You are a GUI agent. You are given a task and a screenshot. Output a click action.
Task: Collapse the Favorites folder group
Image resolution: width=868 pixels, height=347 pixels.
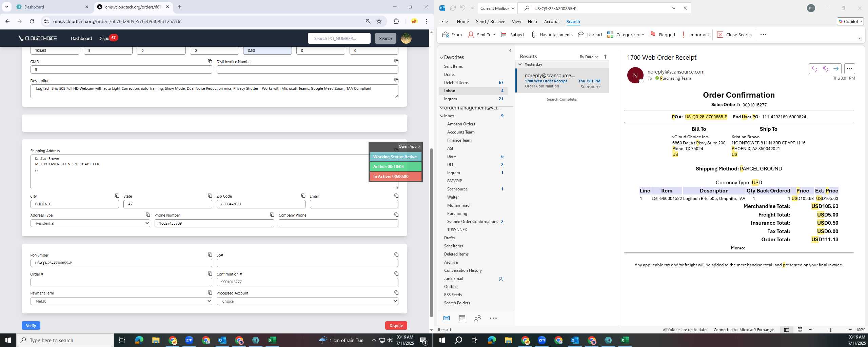click(x=442, y=57)
